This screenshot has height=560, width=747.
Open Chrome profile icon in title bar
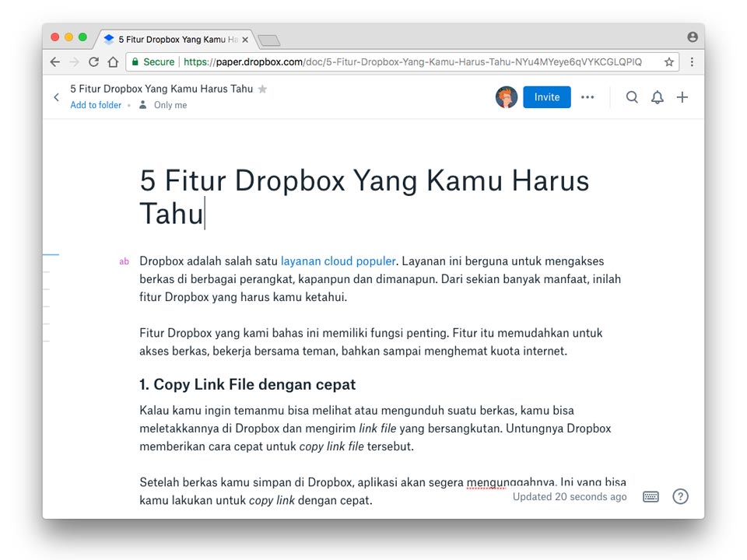[693, 37]
